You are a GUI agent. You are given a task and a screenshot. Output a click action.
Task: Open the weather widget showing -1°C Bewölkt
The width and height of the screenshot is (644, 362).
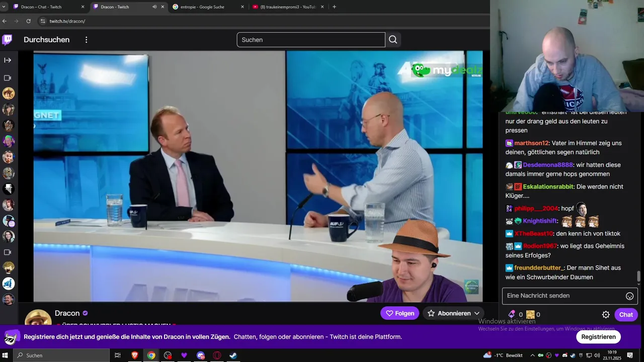[503, 355]
